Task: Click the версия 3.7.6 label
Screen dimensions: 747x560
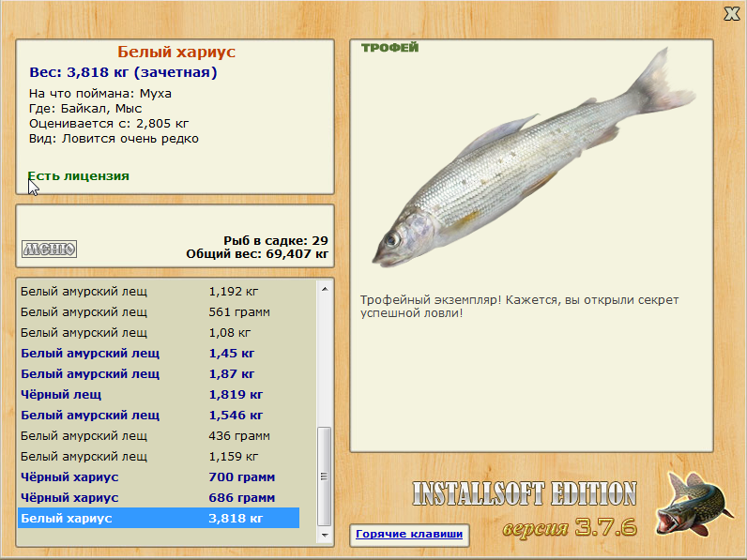Action: click(x=570, y=527)
